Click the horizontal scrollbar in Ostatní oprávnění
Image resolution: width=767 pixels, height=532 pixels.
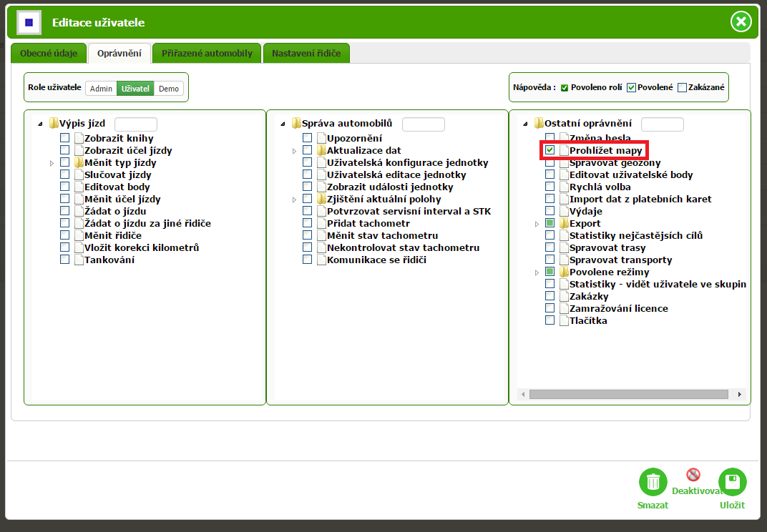point(628,394)
